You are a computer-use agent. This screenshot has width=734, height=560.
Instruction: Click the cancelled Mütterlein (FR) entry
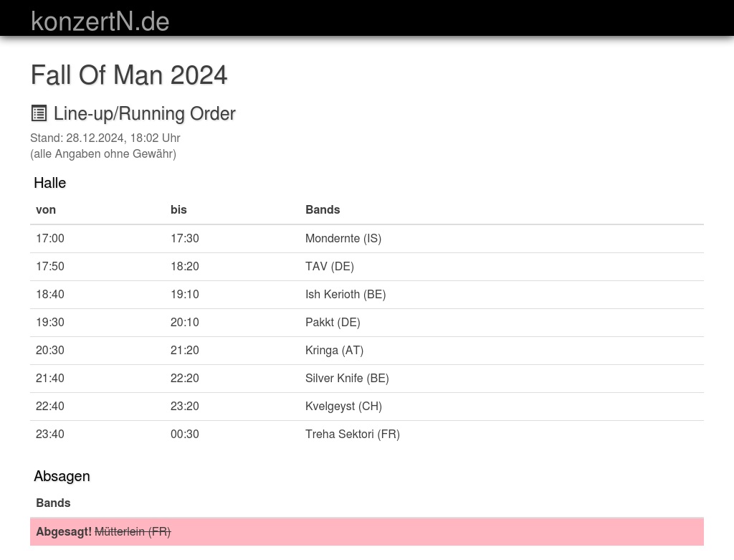(133, 531)
